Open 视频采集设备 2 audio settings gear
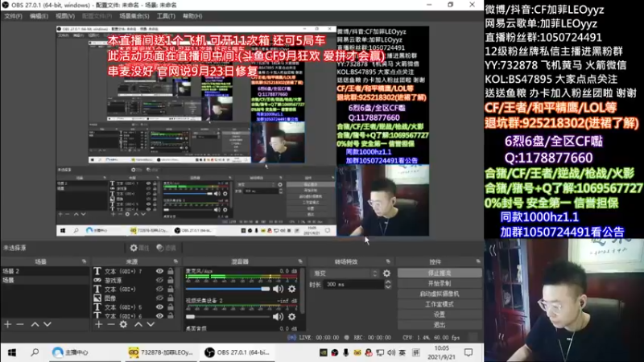 [x=291, y=316]
